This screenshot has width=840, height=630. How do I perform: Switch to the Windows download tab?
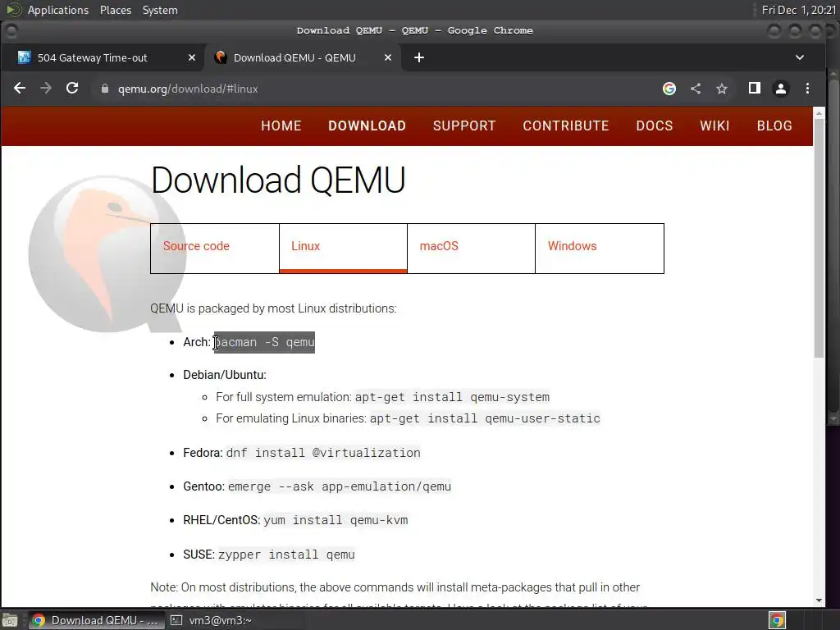coord(600,249)
